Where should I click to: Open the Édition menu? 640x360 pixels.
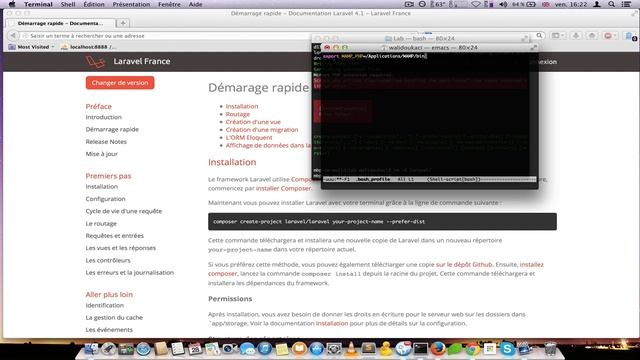pyautogui.click(x=94, y=4)
